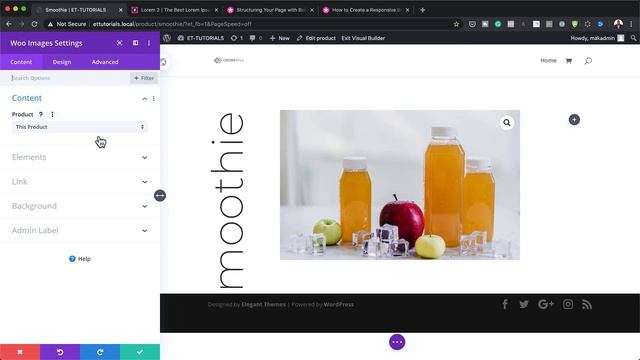Open the Help link
The image size is (640, 360).
click(x=80, y=259)
